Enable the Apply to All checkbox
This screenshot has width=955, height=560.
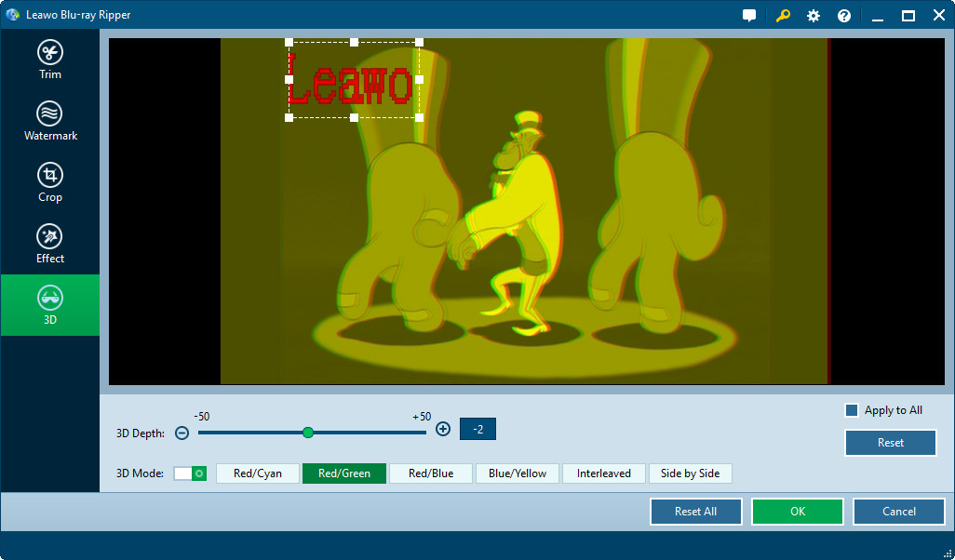(x=851, y=410)
